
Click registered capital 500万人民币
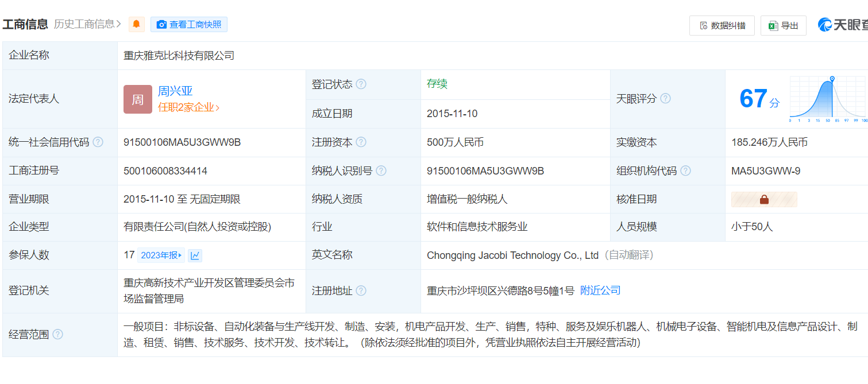point(456,142)
